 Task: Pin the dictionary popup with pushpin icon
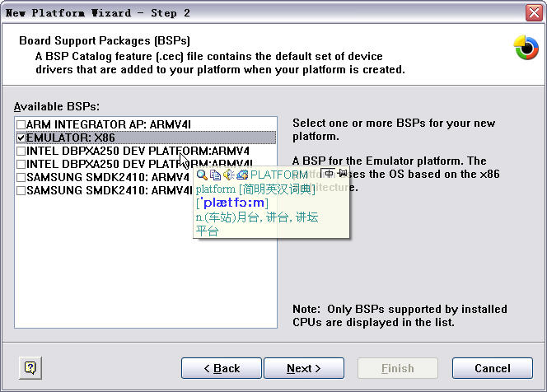343,173
